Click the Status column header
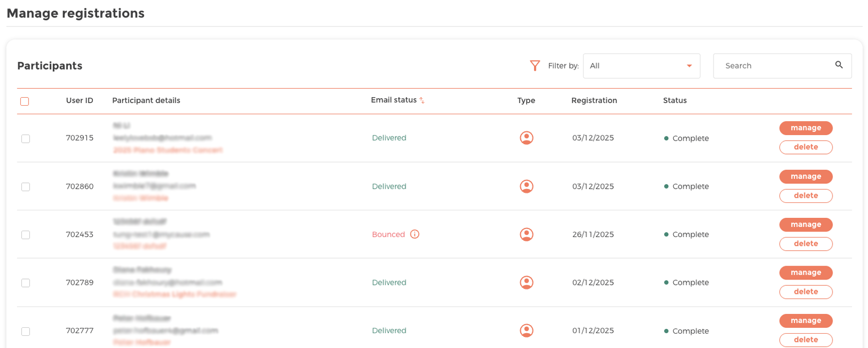 tap(675, 100)
